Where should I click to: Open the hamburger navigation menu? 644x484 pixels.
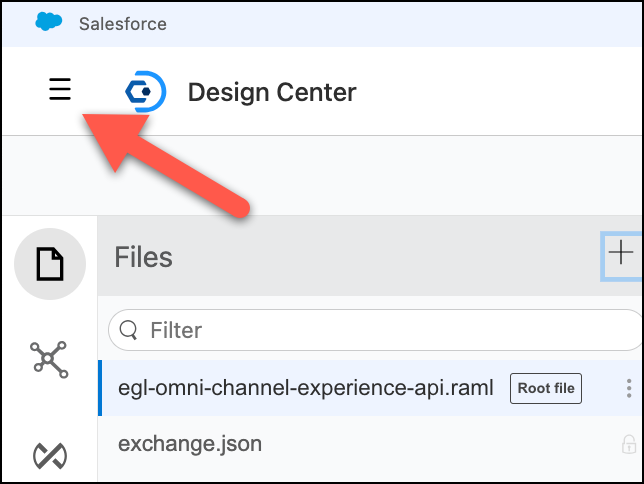tap(60, 91)
